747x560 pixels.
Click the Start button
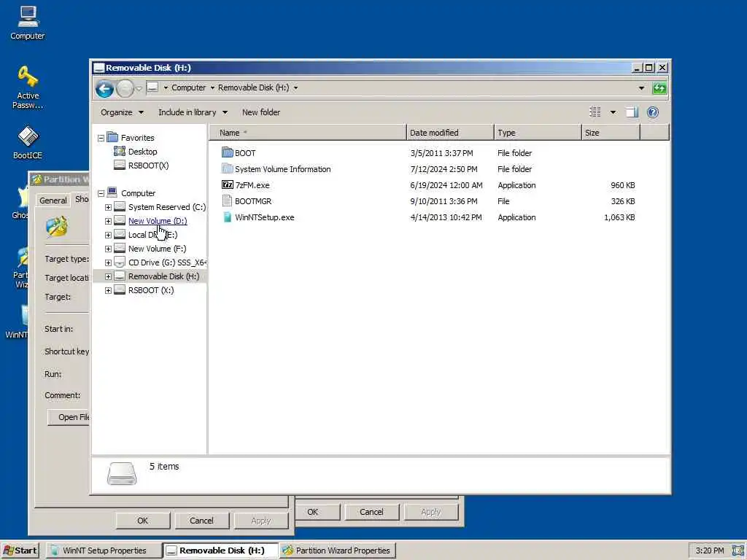[20, 551]
